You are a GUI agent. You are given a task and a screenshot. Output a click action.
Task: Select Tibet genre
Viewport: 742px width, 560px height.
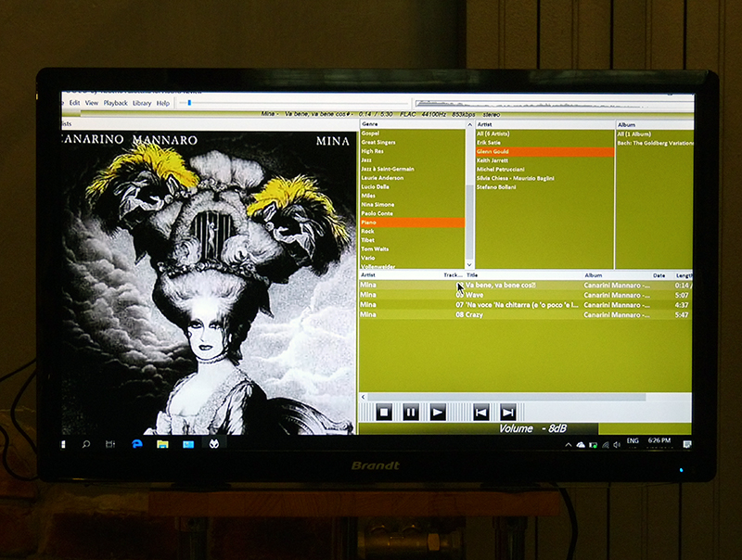click(412, 240)
